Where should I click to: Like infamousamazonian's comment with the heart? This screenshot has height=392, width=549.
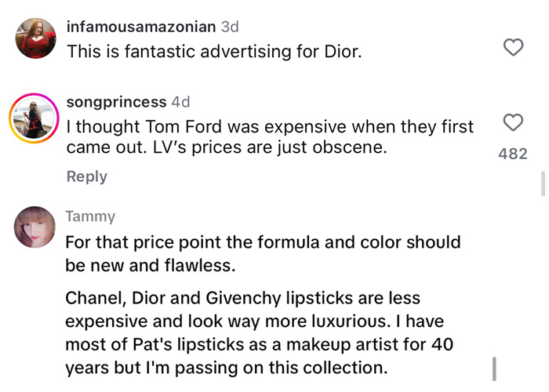tap(513, 48)
